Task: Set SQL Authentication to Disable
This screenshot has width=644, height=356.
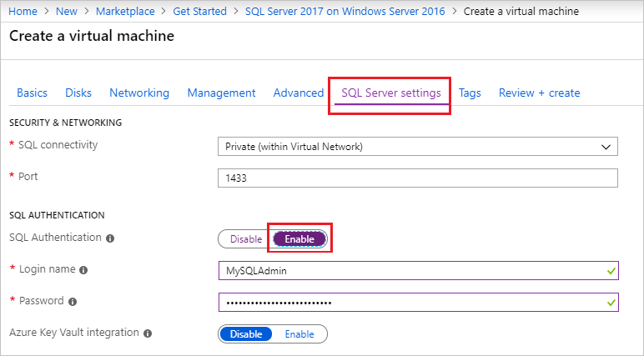Action: [x=245, y=239]
